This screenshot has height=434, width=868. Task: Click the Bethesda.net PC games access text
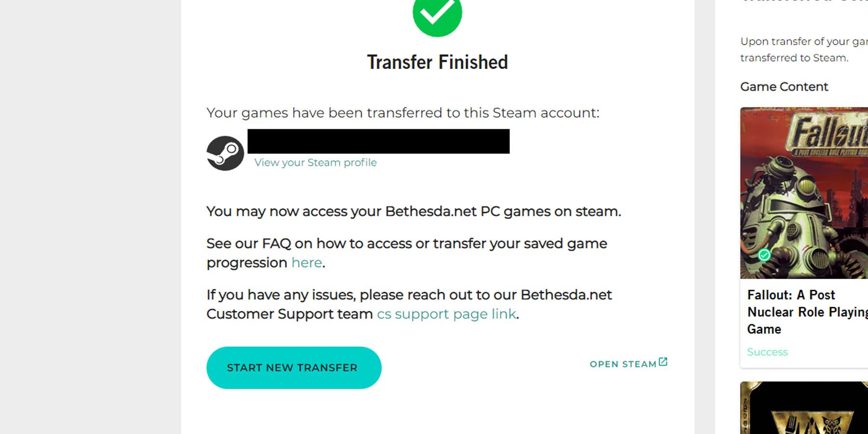pos(413,211)
